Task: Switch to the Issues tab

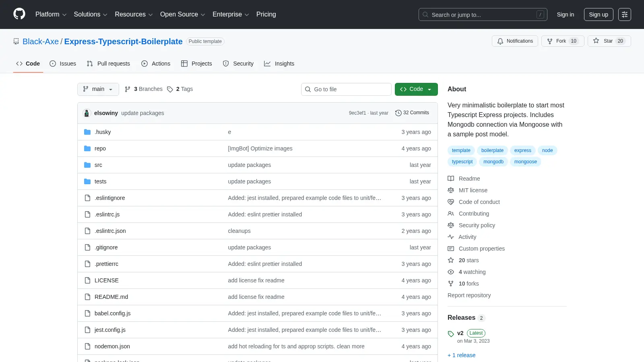Action: tap(63, 64)
